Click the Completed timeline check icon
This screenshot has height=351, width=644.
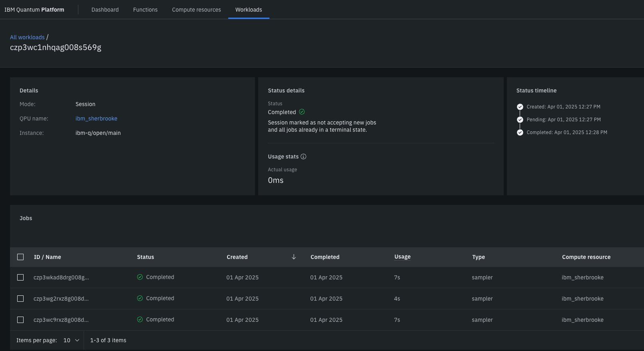coord(520,132)
